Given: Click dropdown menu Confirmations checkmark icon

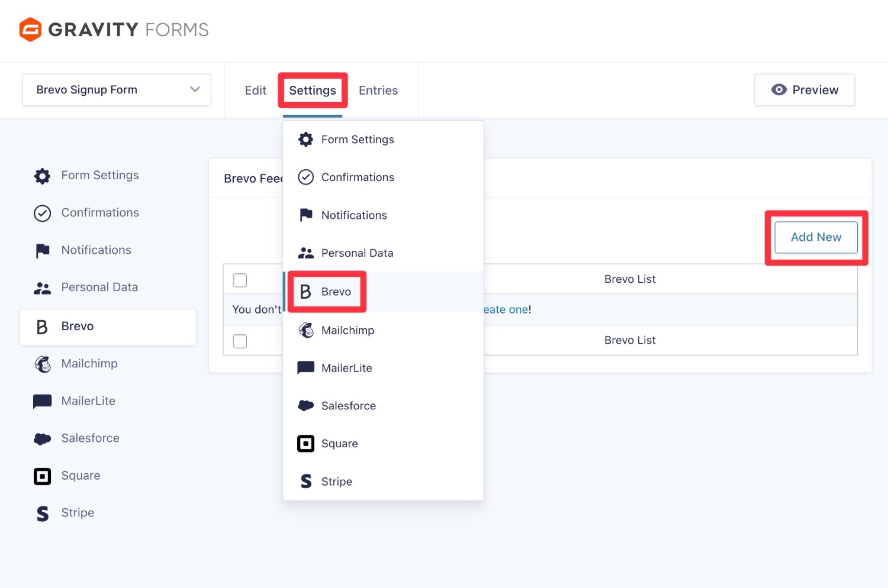Looking at the screenshot, I should pyautogui.click(x=305, y=177).
